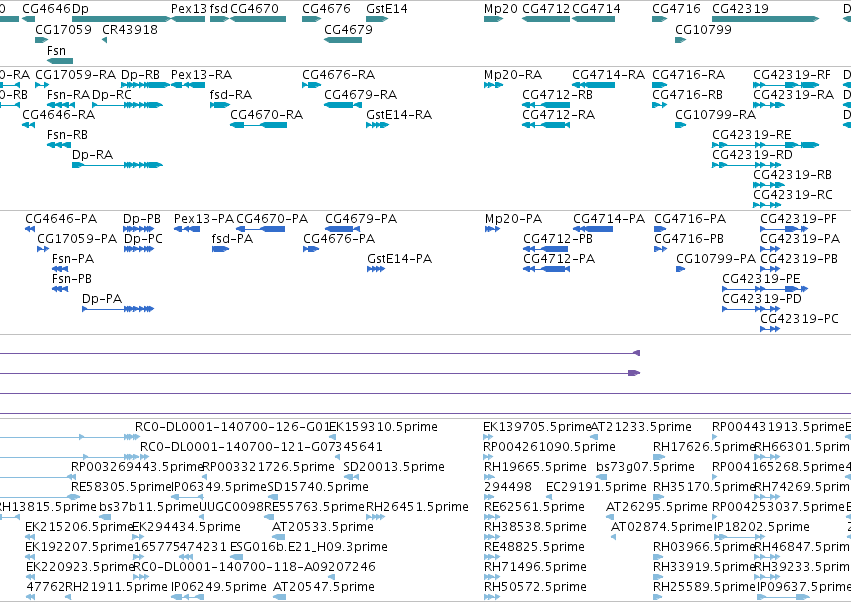Click the long CG42319 gene bar
The width and height of the screenshot is (851, 602).
click(765, 19)
